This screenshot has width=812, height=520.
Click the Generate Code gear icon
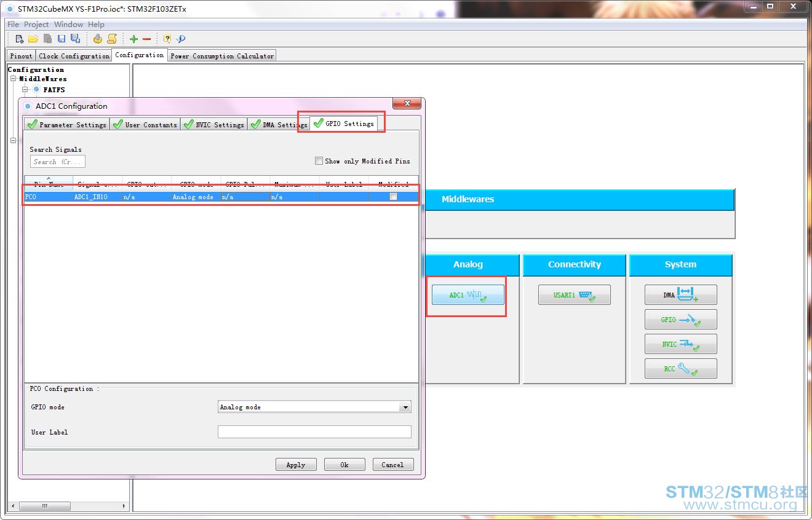pos(98,39)
